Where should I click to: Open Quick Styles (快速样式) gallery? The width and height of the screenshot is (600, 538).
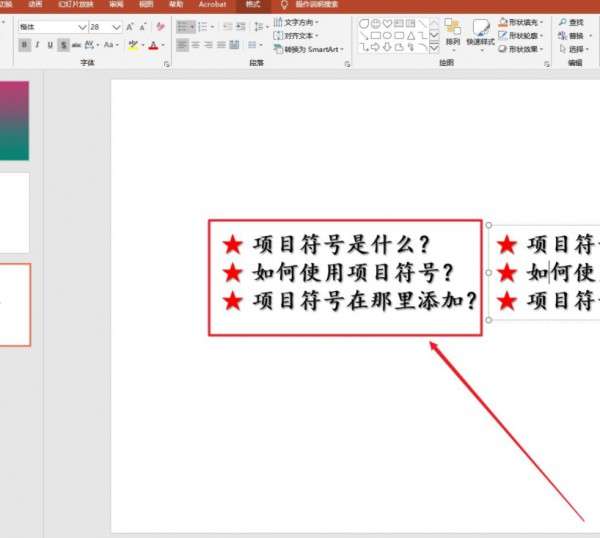tap(481, 31)
